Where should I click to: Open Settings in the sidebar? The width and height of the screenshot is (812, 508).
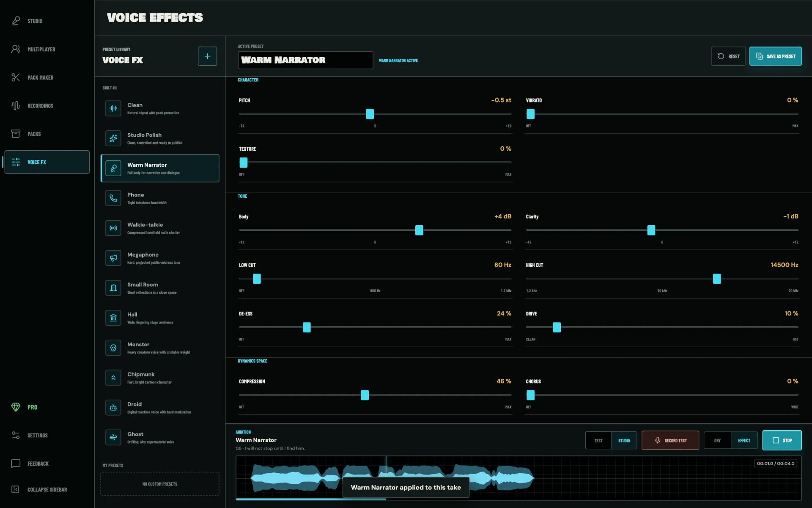(47, 435)
